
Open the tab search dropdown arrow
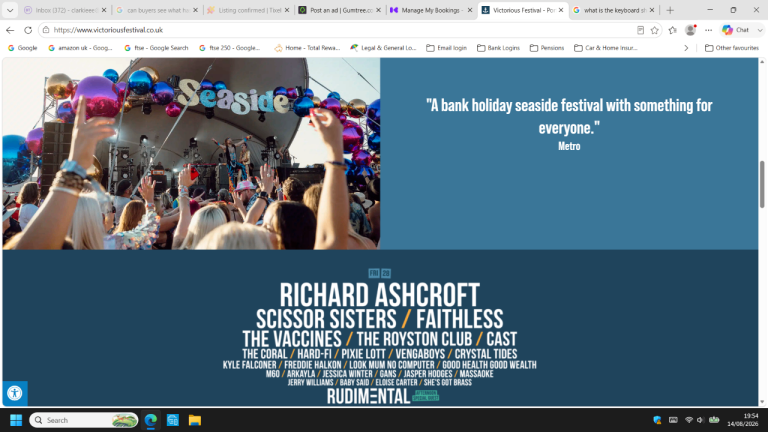tap(10, 10)
